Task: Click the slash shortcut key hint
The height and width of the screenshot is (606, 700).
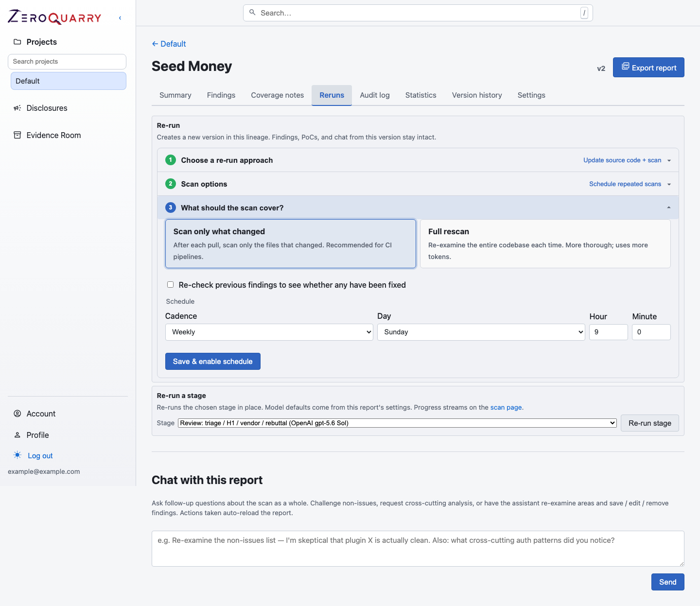Action: (584, 13)
